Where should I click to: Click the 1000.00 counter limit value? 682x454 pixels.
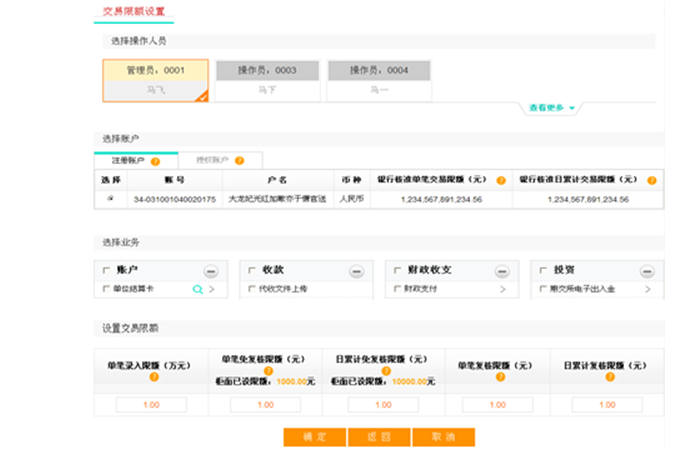click(292, 382)
